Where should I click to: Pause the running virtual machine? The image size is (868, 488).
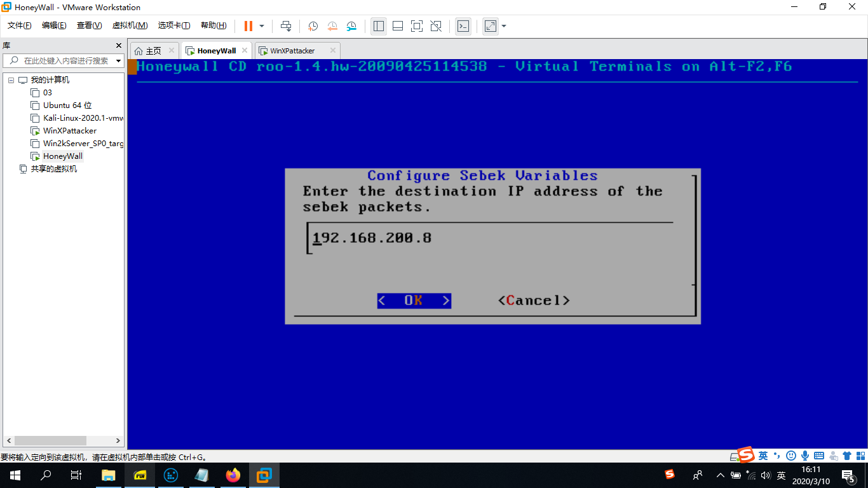[x=248, y=26]
